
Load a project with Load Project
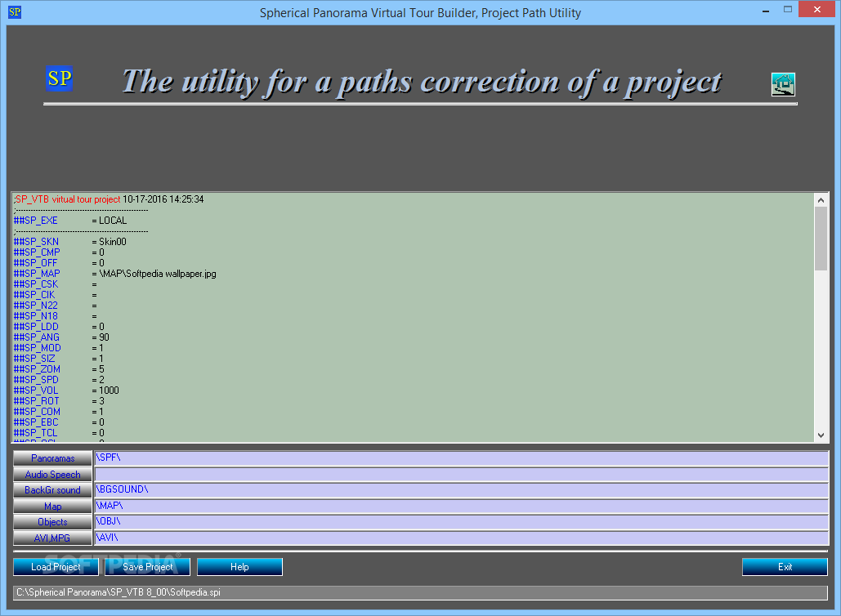(x=56, y=567)
